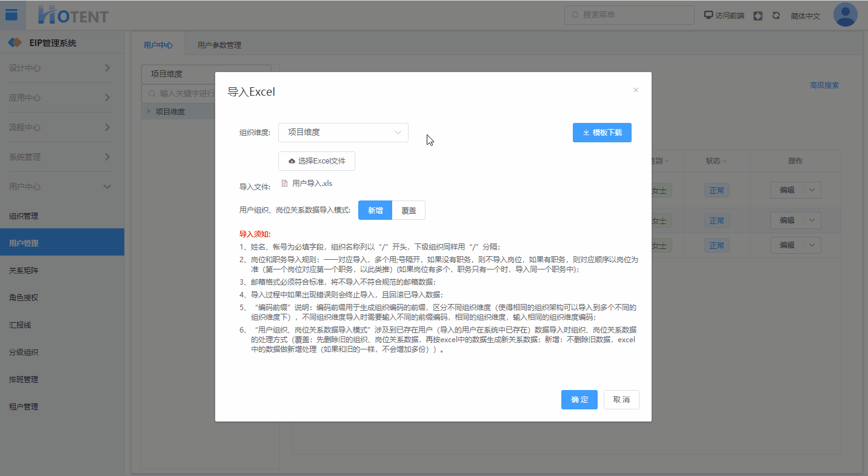This screenshot has height=476, width=868.
Task: Open the 组织维度 dropdown in dialog
Action: coord(343,133)
